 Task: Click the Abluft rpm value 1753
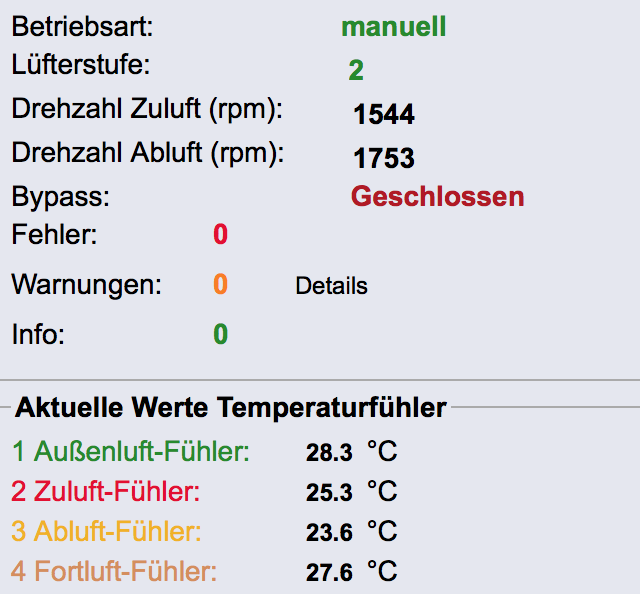pyautogui.click(x=384, y=158)
